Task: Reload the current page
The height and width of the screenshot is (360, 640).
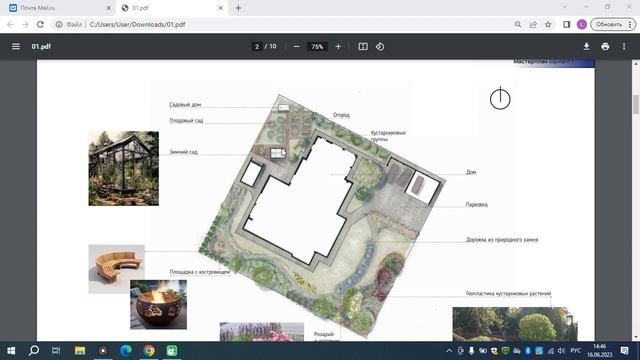Action: pyautogui.click(x=40, y=24)
